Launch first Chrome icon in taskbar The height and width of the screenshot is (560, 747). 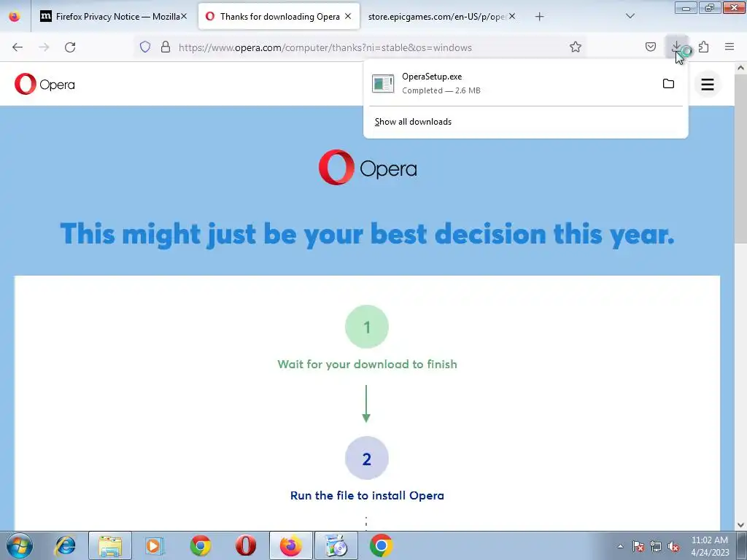point(201,545)
